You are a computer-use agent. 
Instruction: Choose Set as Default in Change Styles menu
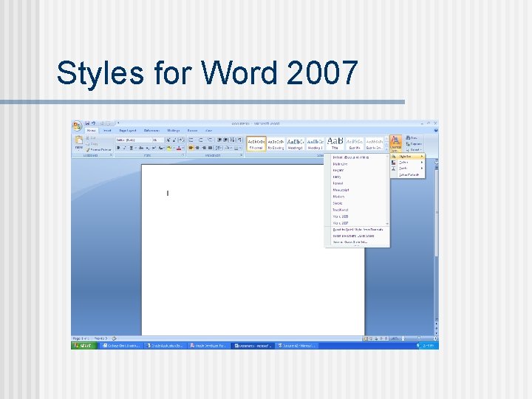point(409,174)
